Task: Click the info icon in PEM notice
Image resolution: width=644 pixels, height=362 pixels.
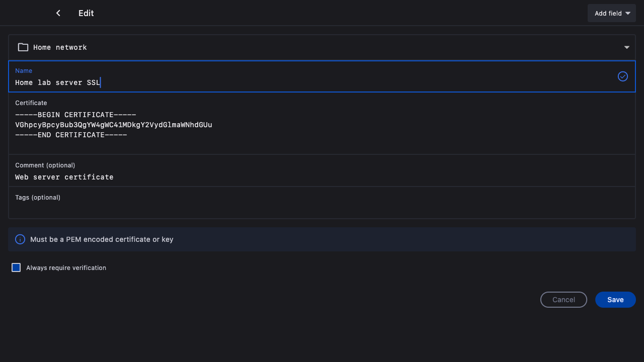Action: pos(20,239)
